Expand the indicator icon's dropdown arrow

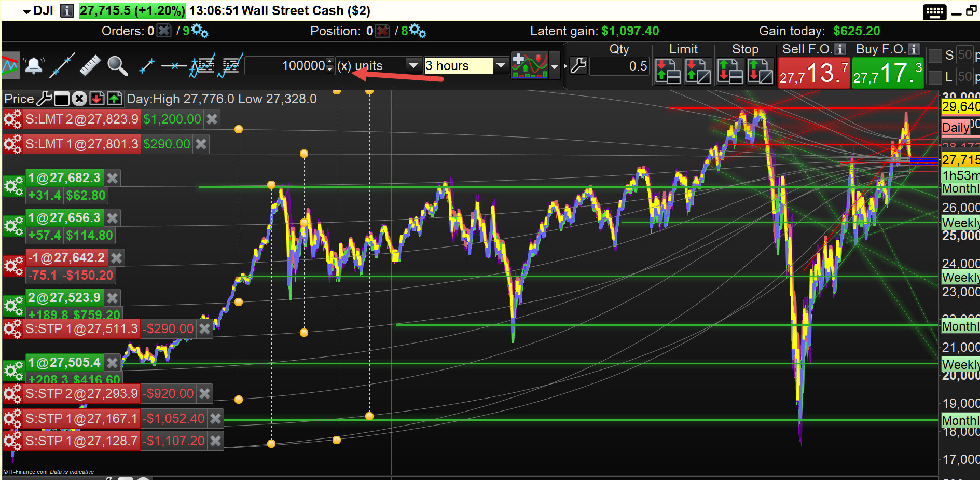click(x=555, y=66)
